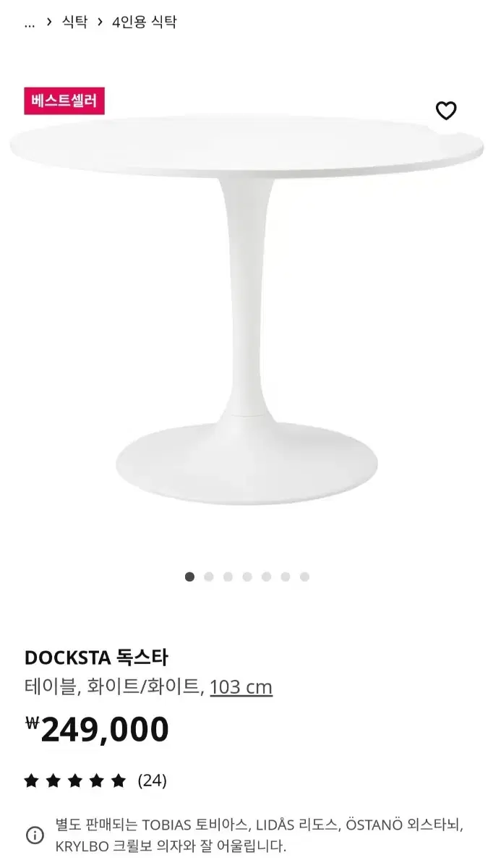Click the DOCKSTA 독스타 product title
The width and height of the screenshot is (493, 868).
[96, 658]
